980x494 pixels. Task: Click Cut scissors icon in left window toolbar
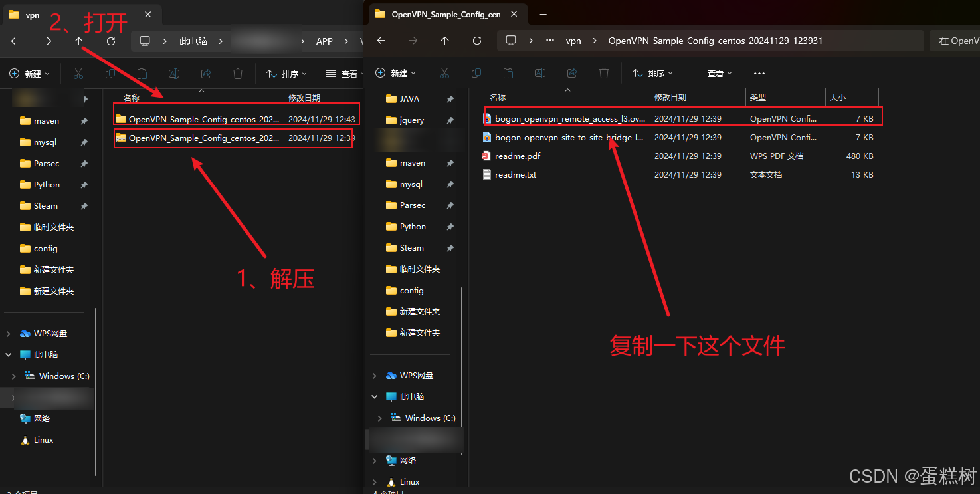(x=78, y=74)
